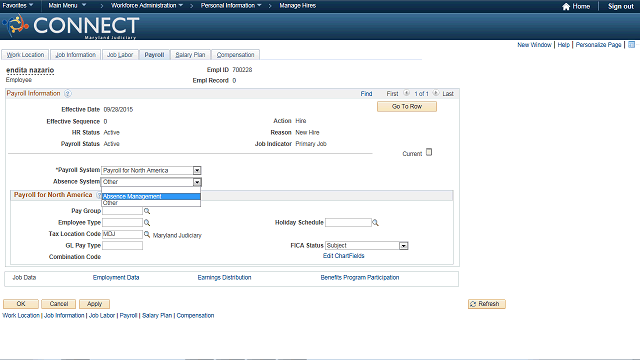Toggle the Current checkbox
The height and width of the screenshot is (360, 640).
(429, 152)
